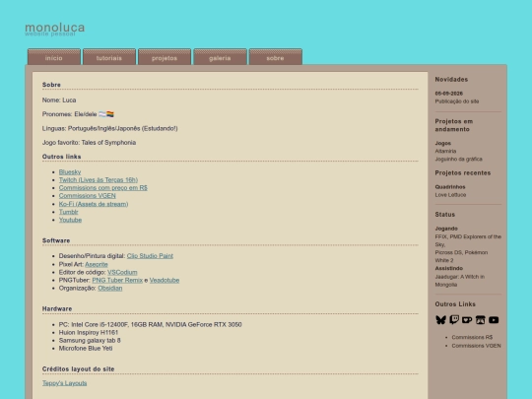This screenshot has width=532, height=399.
Task: Click the Créditos layout do site heading
Action: tap(79, 369)
